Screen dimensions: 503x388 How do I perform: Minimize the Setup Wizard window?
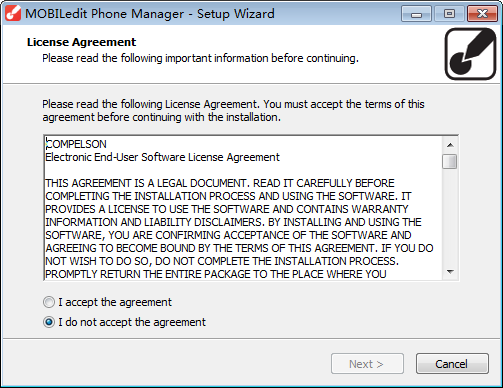[416, 14]
